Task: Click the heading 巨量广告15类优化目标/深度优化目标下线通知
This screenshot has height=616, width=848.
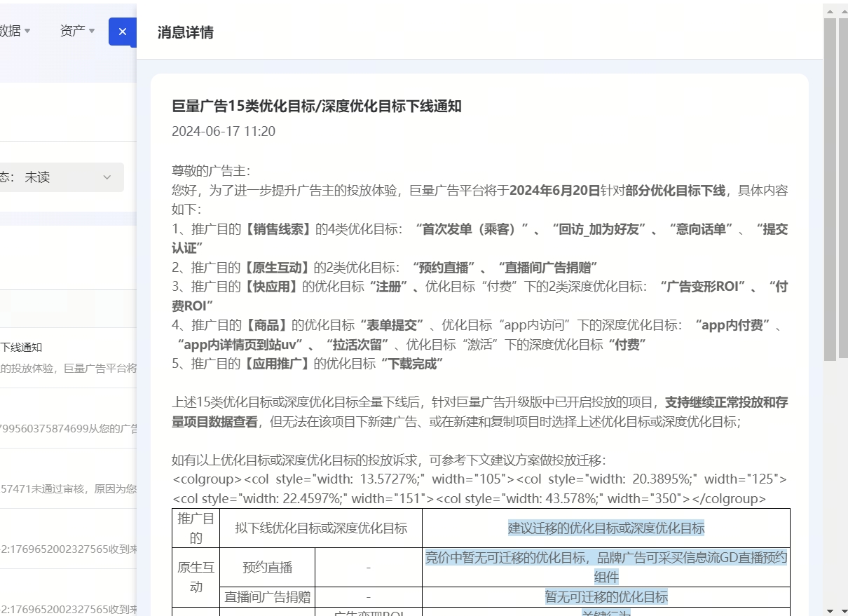Action: 317,106
